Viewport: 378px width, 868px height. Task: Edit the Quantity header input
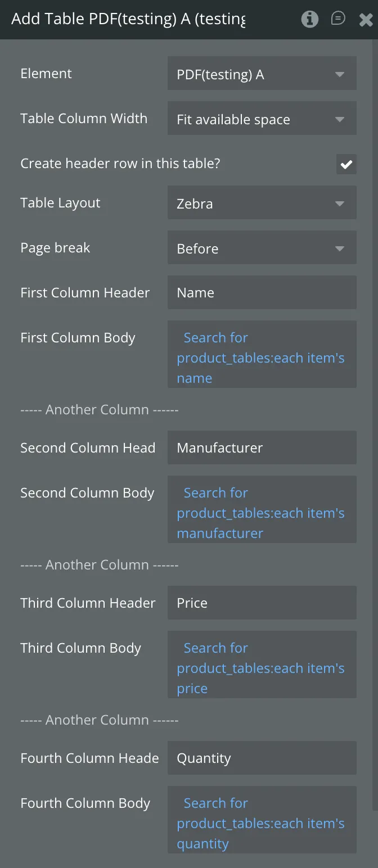coord(262,758)
